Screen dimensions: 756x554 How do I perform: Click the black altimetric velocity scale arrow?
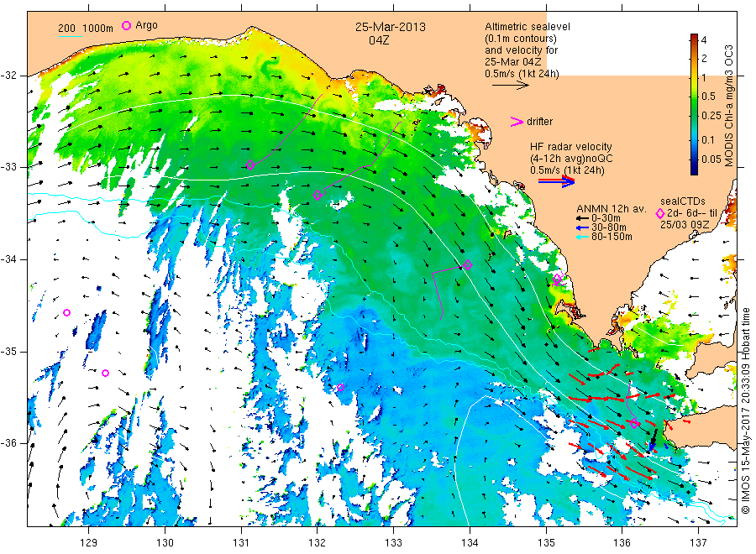pos(510,86)
